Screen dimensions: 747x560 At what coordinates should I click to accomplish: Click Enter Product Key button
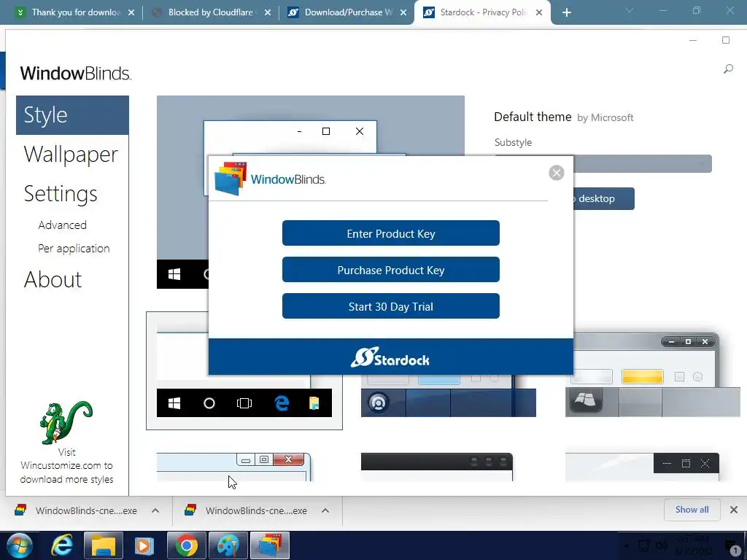click(391, 233)
